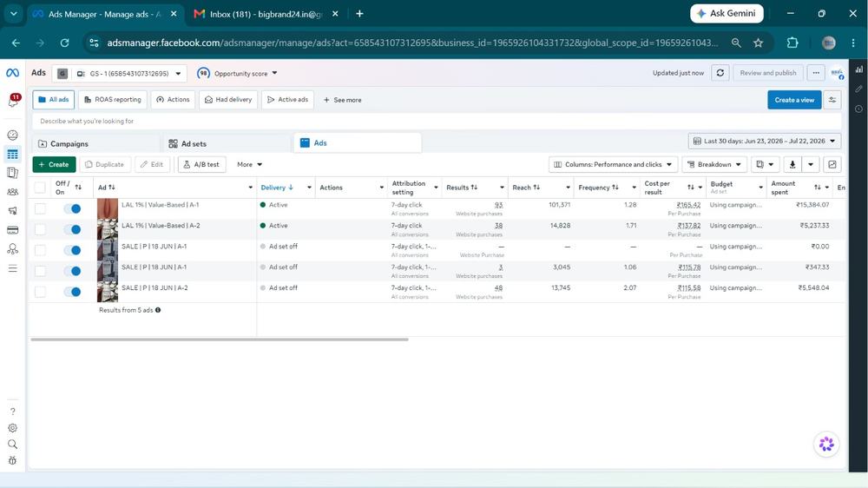Turn off the LAL 1% Value-Based A-2 ad
868x488 pixels.
72,229
